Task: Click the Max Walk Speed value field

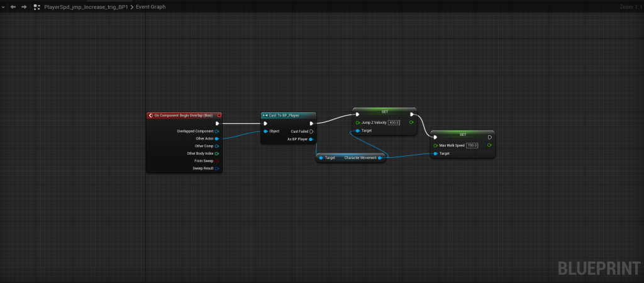Action: (x=472, y=145)
